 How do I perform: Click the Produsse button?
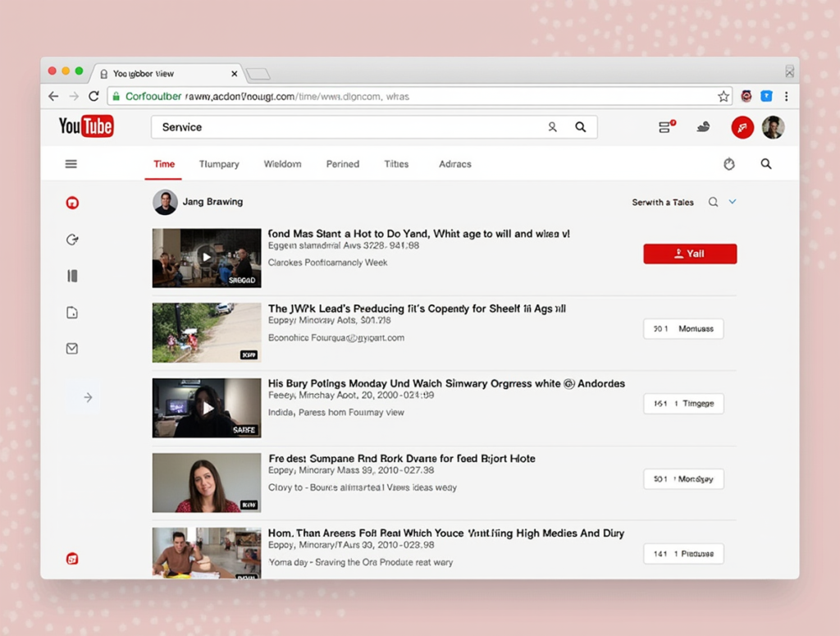(683, 554)
